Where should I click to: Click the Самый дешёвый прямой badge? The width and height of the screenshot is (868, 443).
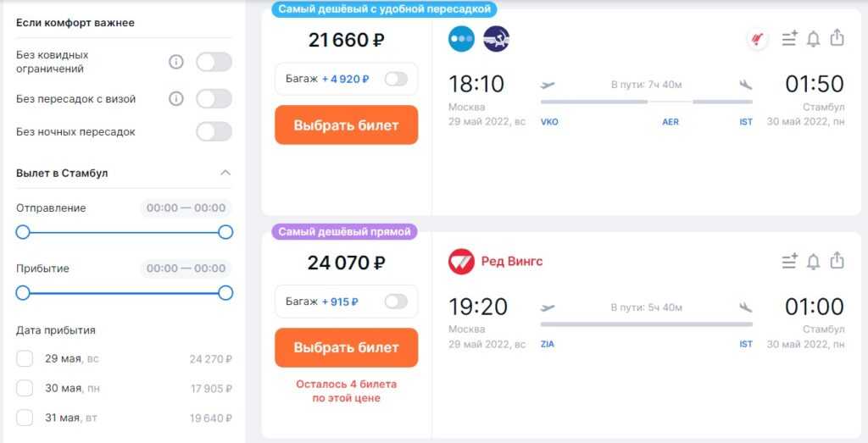pyautogui.click(x=345, y=231)
